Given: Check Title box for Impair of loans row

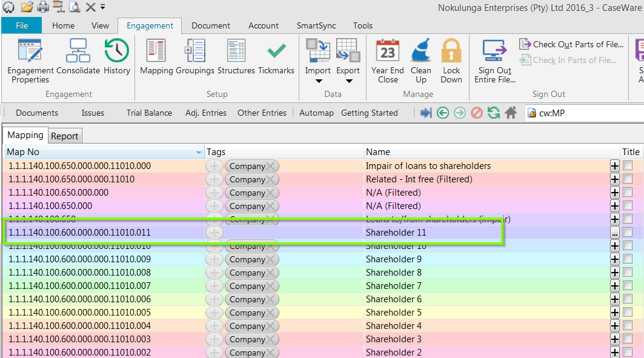Looking at the screenshot, I should coord(628,166).
